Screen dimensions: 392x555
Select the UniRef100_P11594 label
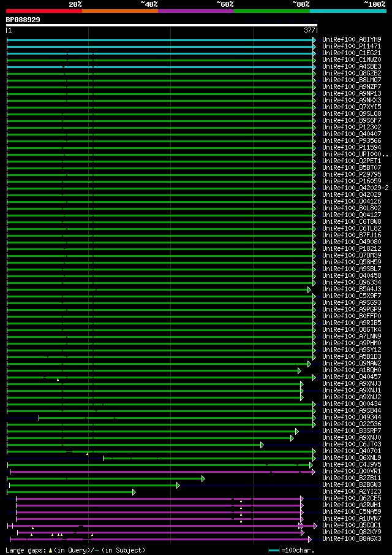pos(352,147)
